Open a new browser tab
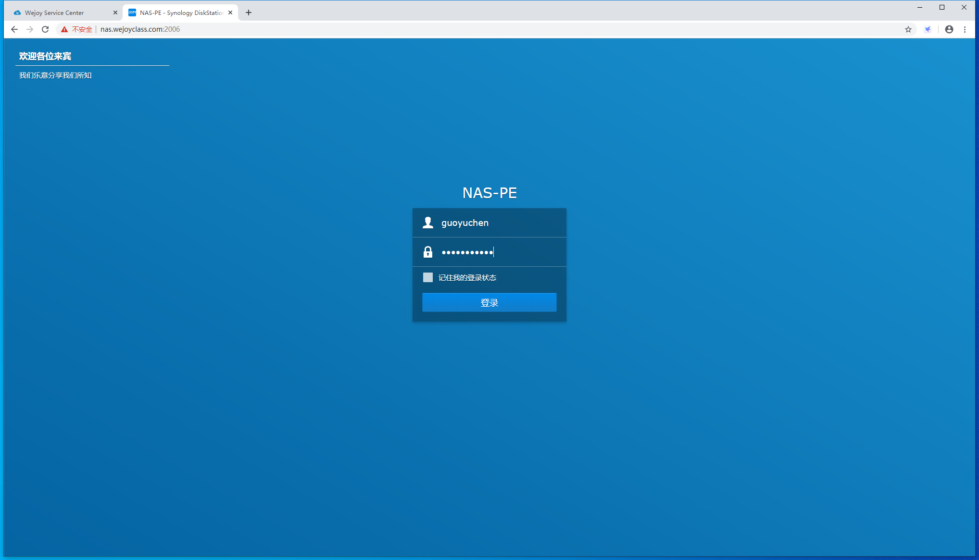Viewport: 979px width, 560px height. pyautogui.click(x=249, y=12)
